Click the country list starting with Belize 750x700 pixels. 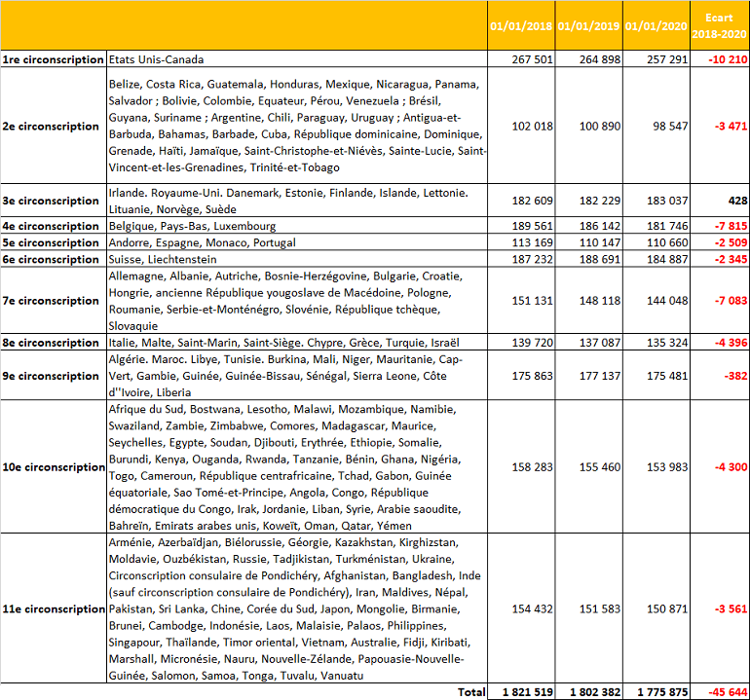[x=297, y=126]
